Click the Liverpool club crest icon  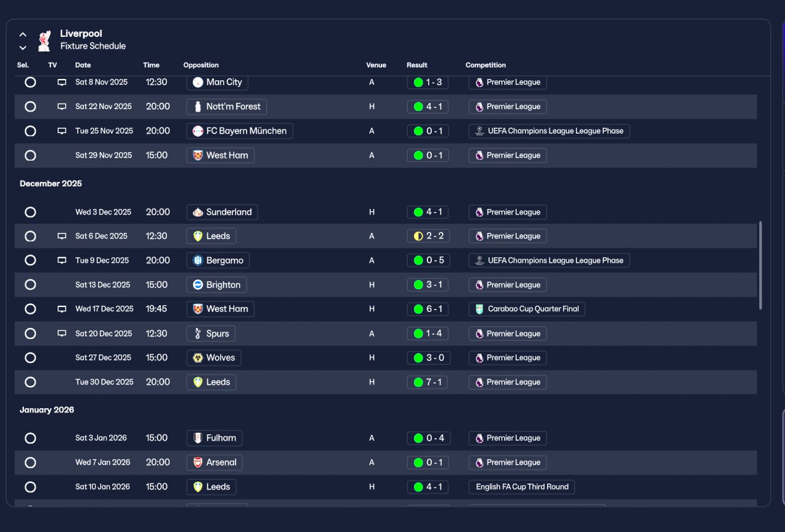pos(44,40)
